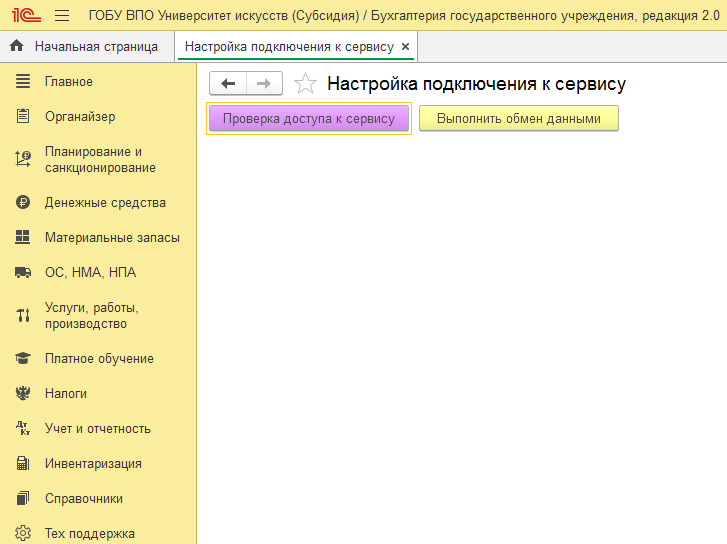Go forward with the right arrow button
Image resolution: width=727 pixels, height=544 pixels.
tap(264, 83)
